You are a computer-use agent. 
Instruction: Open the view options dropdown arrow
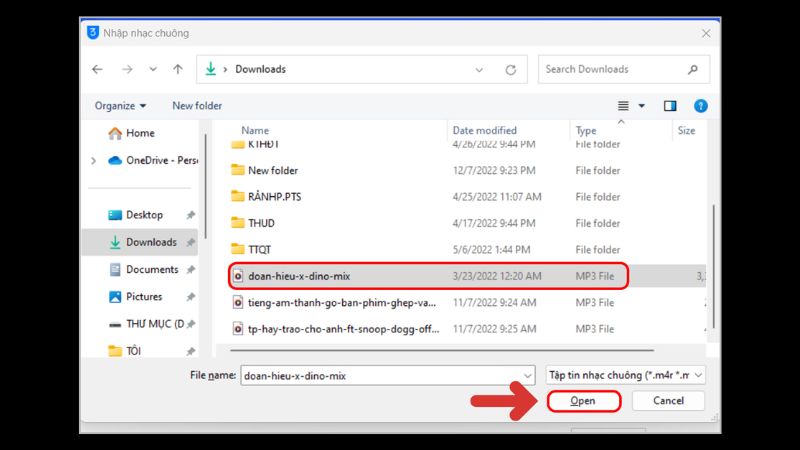pos(642,105)
